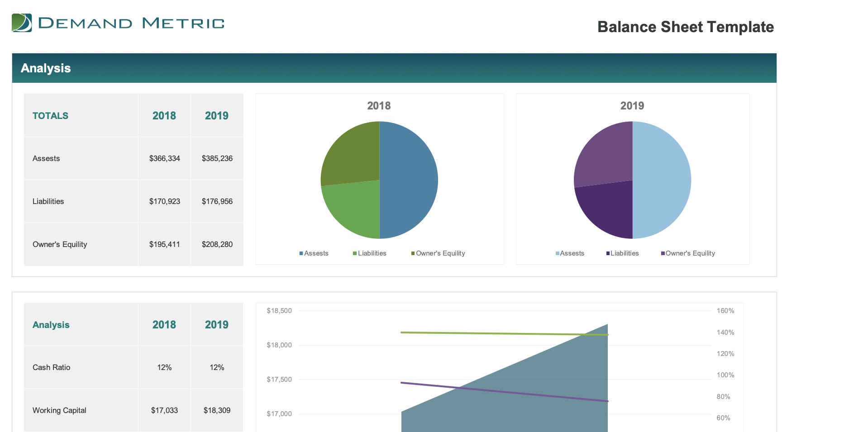Click the Cash Ratio row label

click(x=51, y=367)
